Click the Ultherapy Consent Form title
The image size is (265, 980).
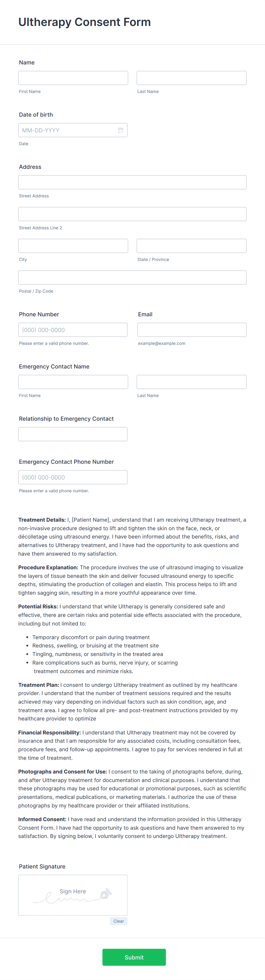click(x=84, y=22)
